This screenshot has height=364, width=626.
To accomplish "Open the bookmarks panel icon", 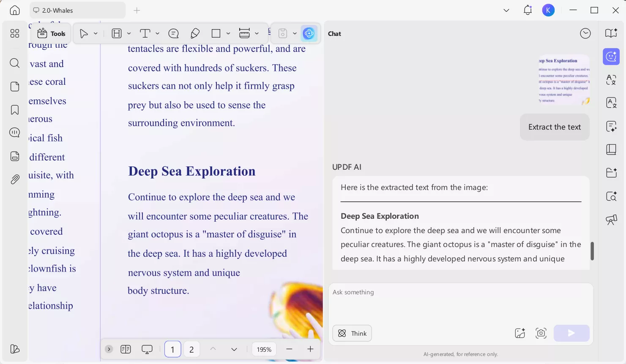I will coord(15,110).
